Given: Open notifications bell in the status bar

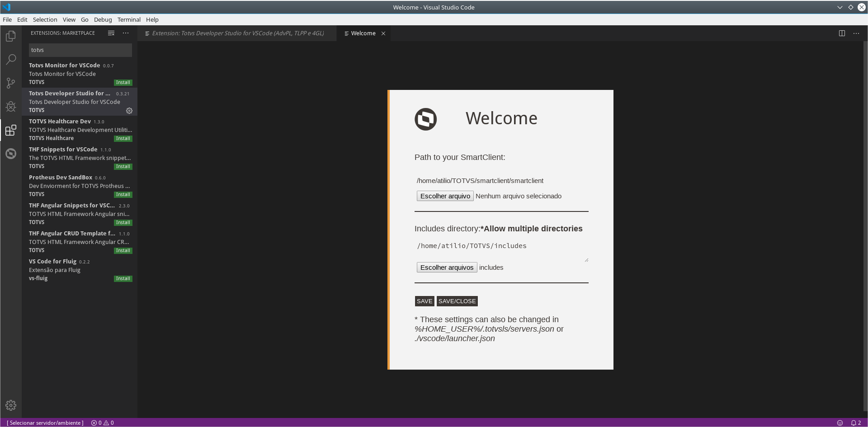Looking at the screenshot, I should 856,423.
